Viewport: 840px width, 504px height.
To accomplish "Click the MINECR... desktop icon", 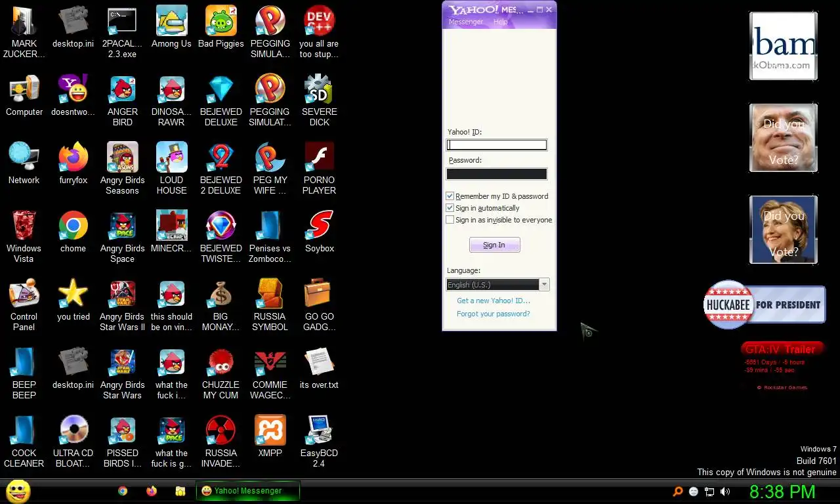I will click(x=171, y=226).
